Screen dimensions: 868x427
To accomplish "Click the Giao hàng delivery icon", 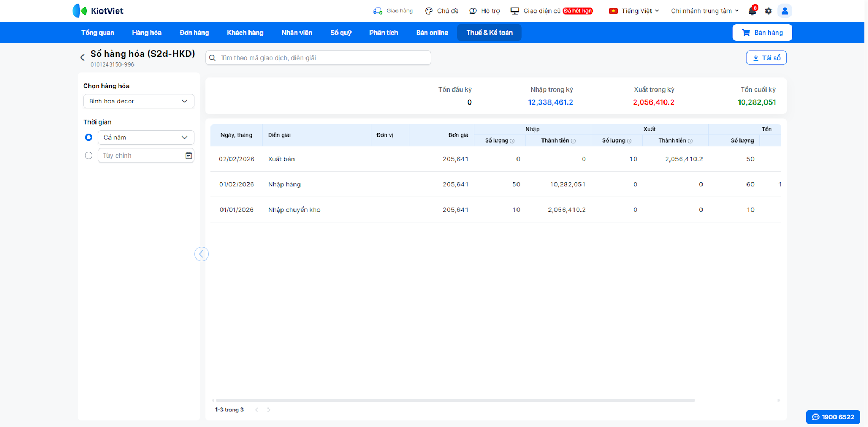I will 378,11.
